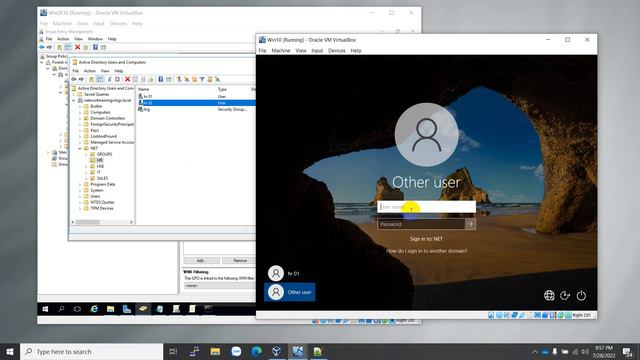Open Internet Explorer in the VM taskbar

(94, 309)
